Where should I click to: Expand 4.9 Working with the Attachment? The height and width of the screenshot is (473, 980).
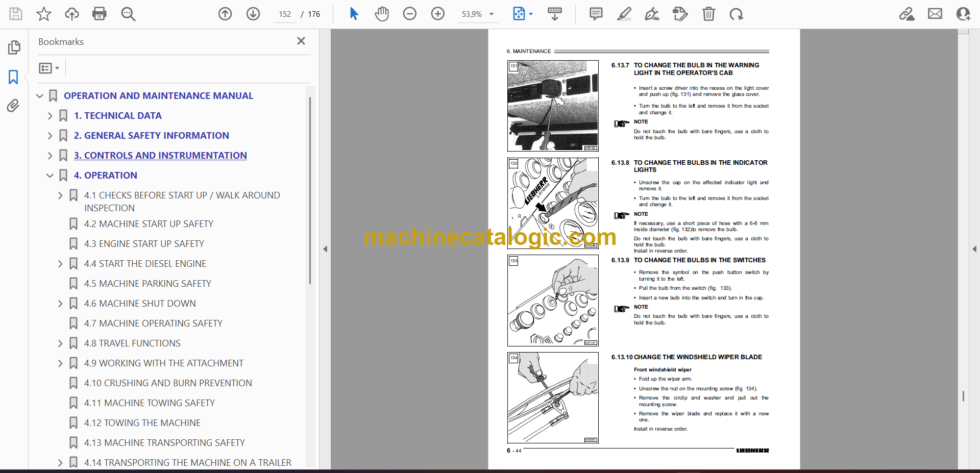pos(60,363)
